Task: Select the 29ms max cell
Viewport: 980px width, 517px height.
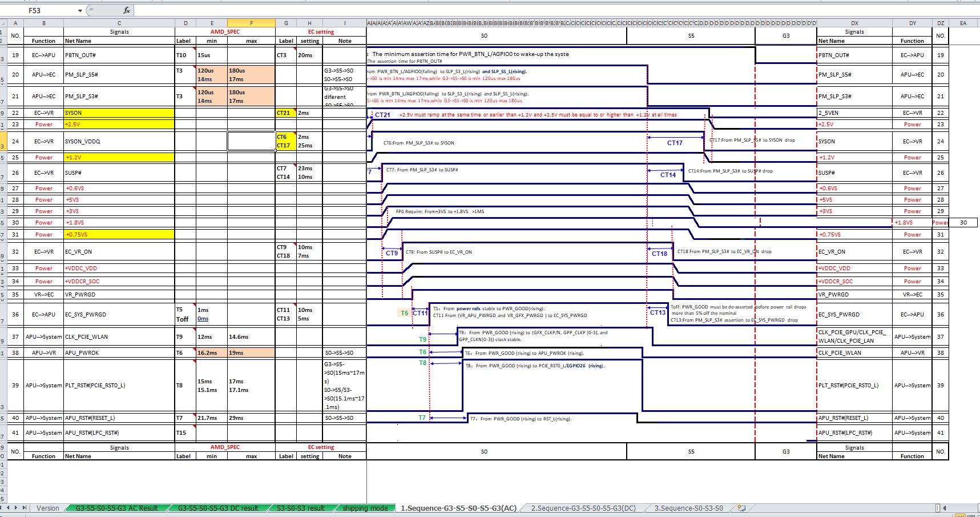Action: 251,418
